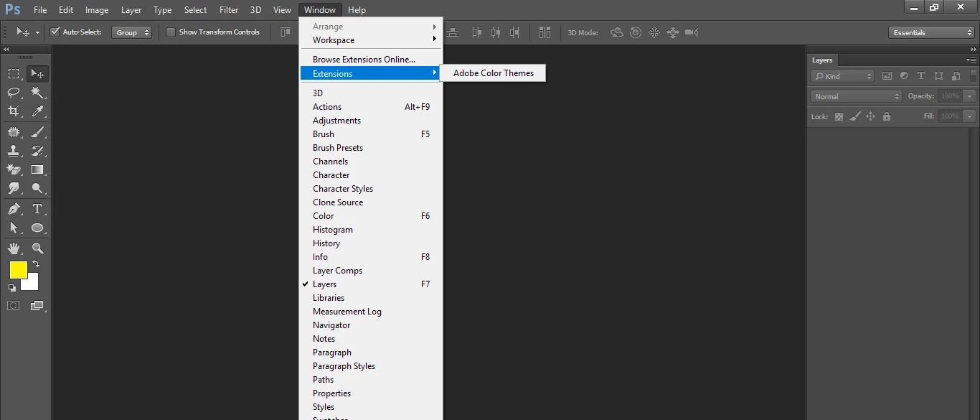Toggle Quick Mask mode icon
Screen dimensions: 980x420
pyautogui.click(x=14, y=305)
